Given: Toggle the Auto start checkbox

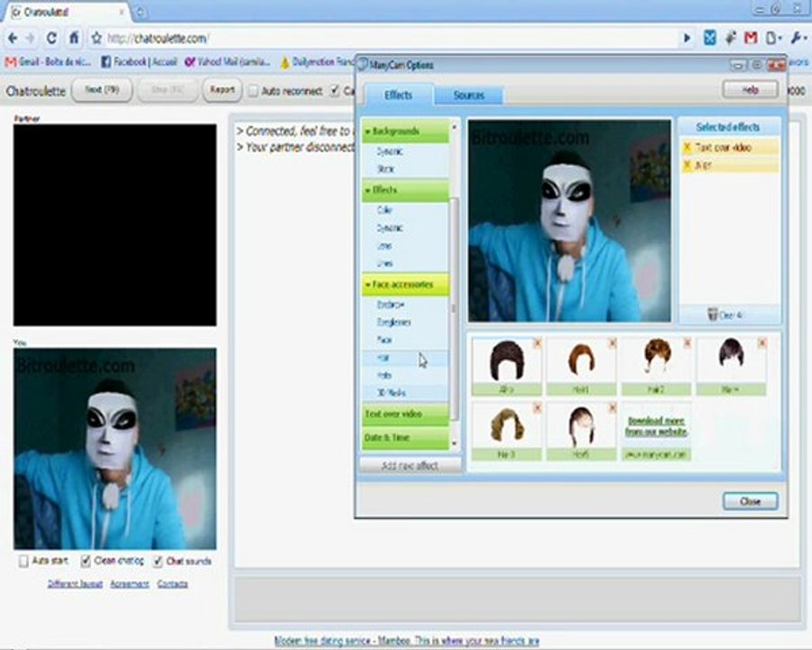Looking at the screenshot, I should pos(23,562).
